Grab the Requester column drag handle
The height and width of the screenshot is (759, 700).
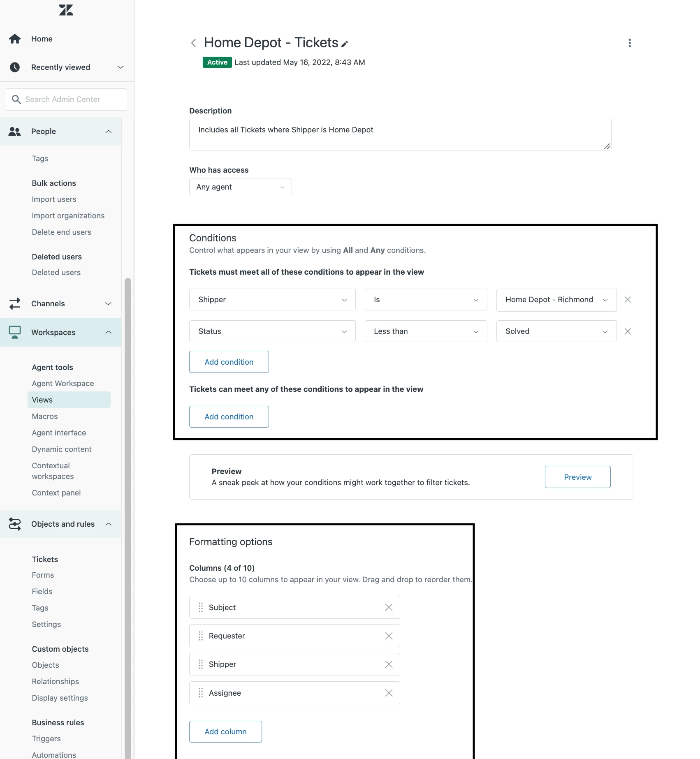201,636
